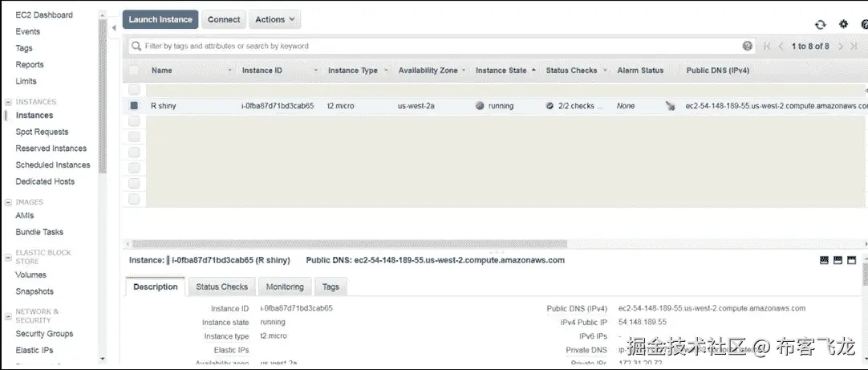Click the table's horizontal scrollbar
This screenshot has height=370, width=868.
(350, 244)
